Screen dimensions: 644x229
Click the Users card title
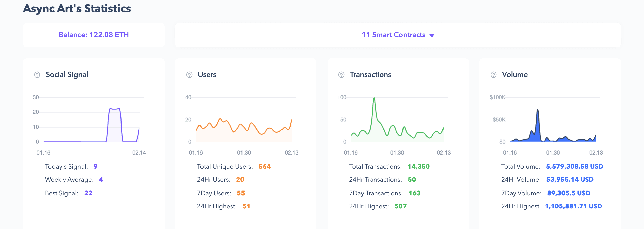point(207,74)
